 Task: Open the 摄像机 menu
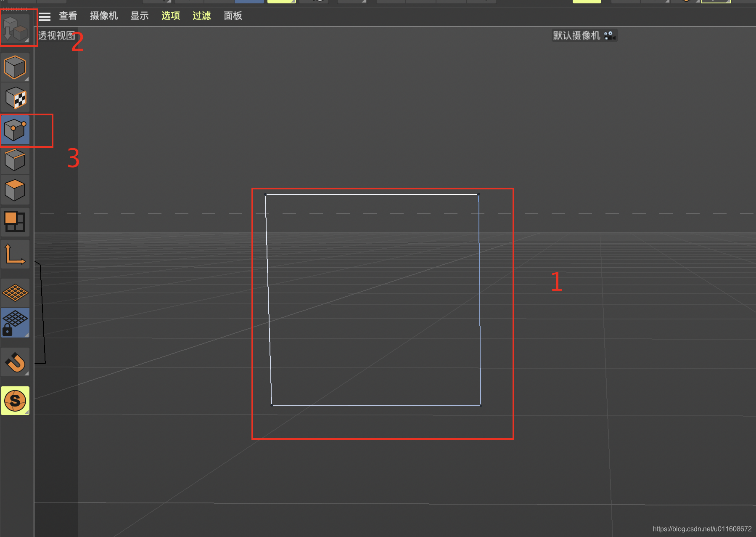pyautogui.click(x=104, y=16)
